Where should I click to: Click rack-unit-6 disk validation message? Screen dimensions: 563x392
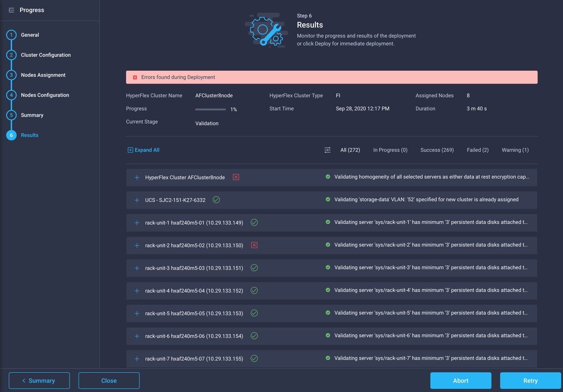[x=431, y=335]
